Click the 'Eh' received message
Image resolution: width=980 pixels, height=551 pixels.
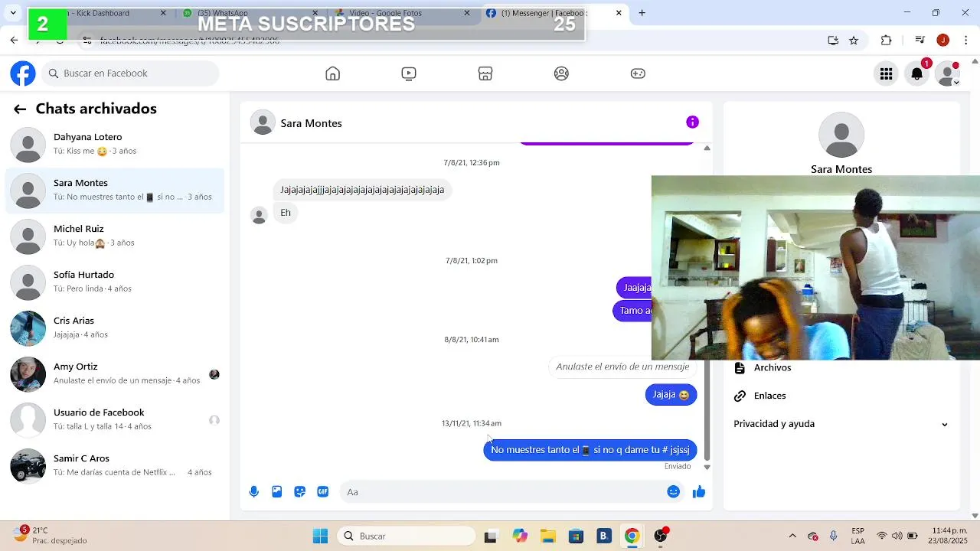click(286, 213)
